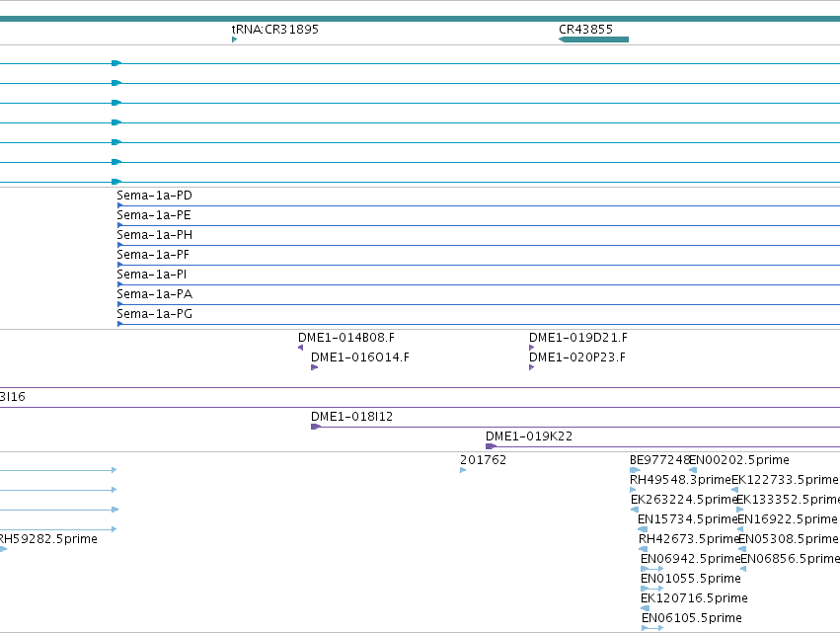This screenshot has width=840, height=633.
Task: Select the tRNA:CR31895 gene label
Action: [274, 30]
